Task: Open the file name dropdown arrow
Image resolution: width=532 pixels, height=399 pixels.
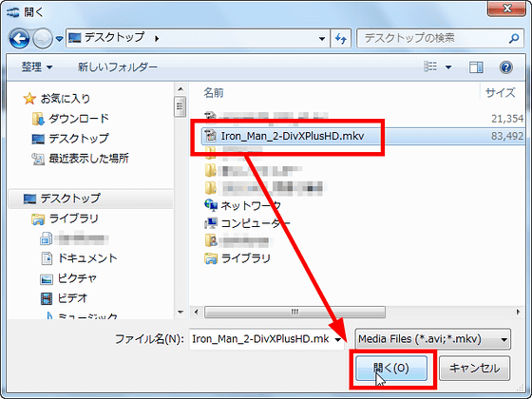Action: pyautogui.click(x=338, y=339)
